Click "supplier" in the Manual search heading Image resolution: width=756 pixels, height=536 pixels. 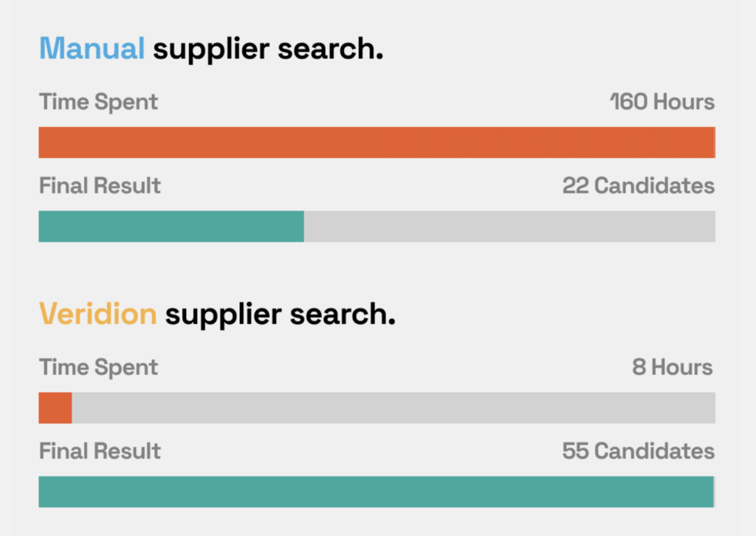210,49
